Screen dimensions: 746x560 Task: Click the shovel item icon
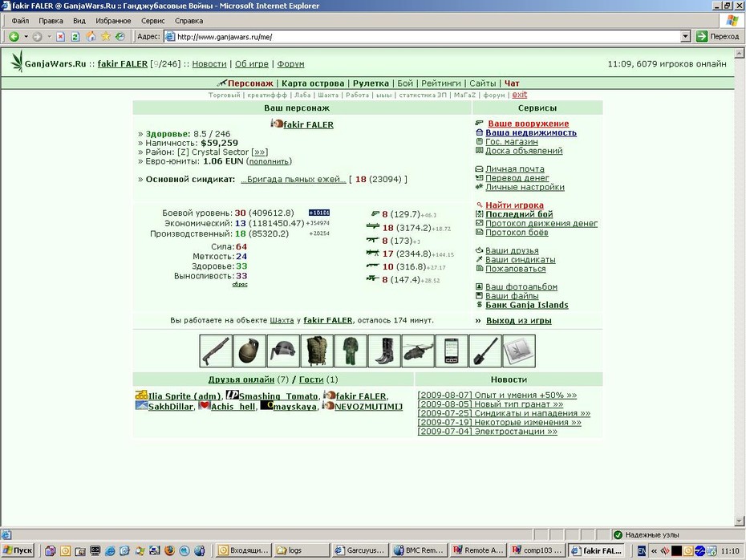coord(484,351)
